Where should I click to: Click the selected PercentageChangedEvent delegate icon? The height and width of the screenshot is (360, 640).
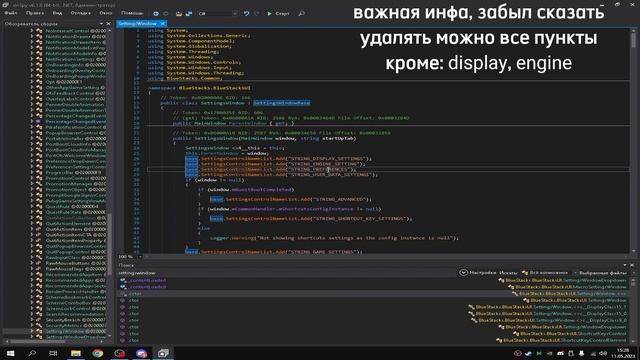(39, 121)
